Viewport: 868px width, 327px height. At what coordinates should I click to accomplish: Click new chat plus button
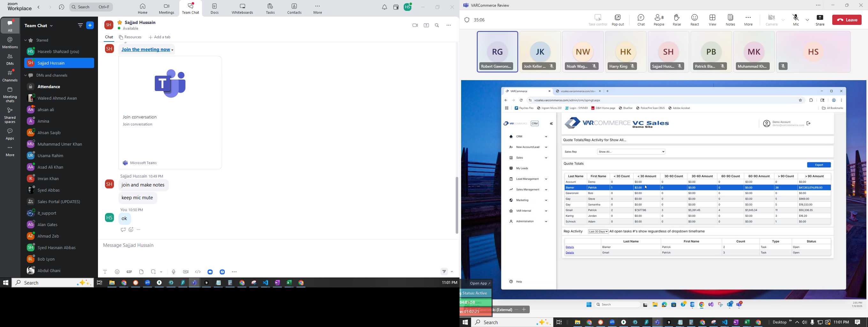[x=90, y=26]
